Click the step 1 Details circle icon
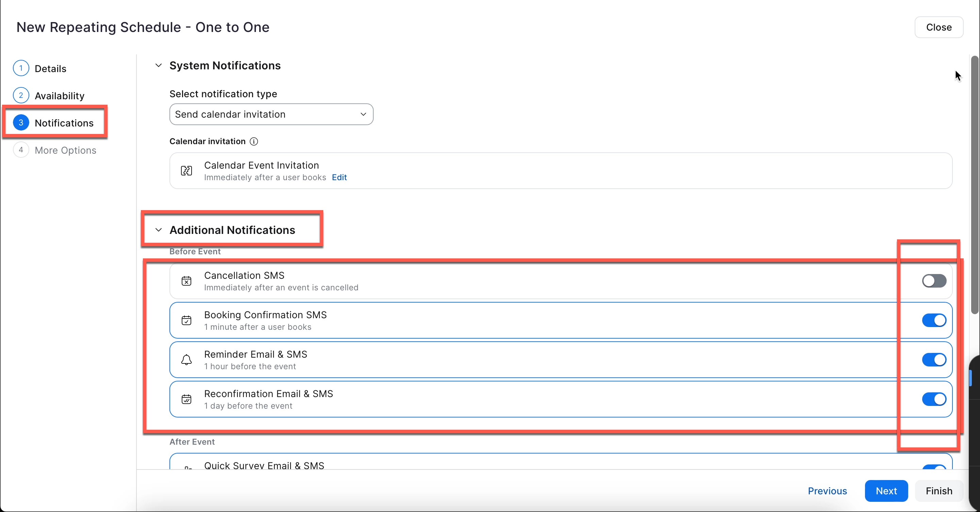The width and height of the screenshot is (980, 512). pyautogui.click(x=21, y=68)
